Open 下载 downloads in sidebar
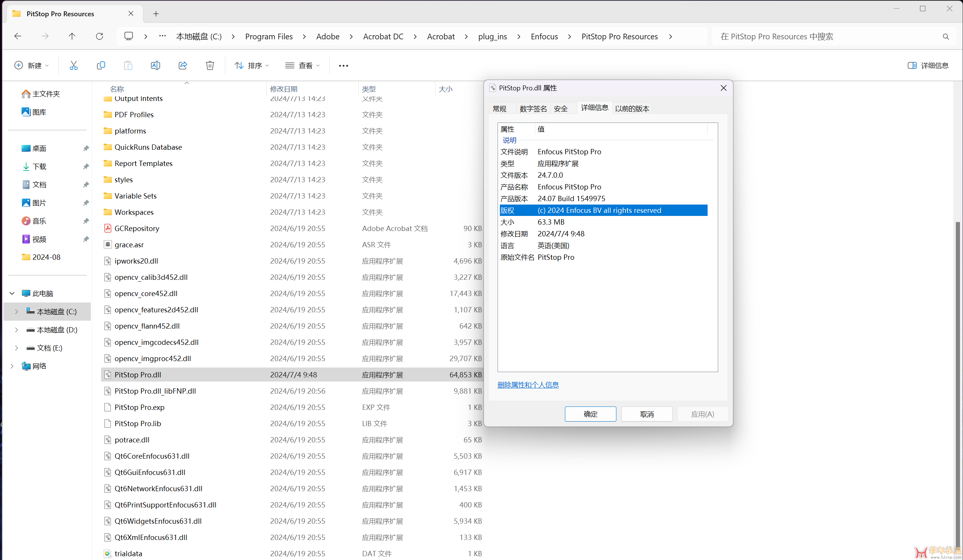The height and width of the screenshot is (560, 963). (34, 166)
